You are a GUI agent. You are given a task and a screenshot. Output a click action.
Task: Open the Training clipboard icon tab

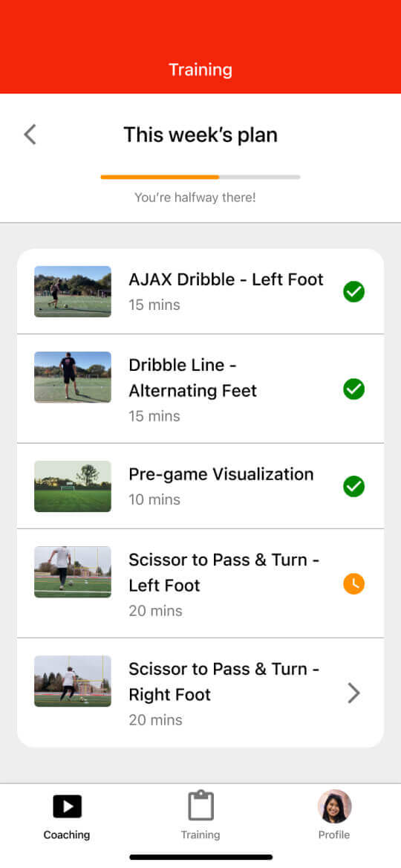click(200, 805)
